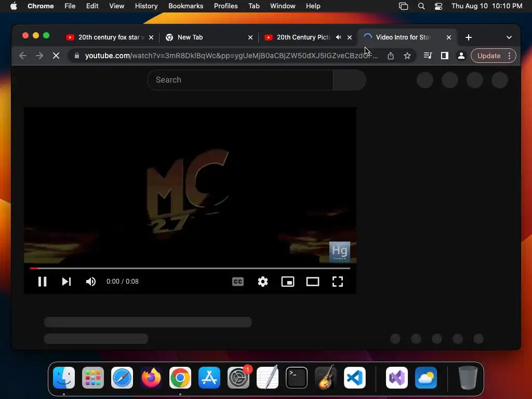Click the Hg channel watermark in video
This screenshot has width=532, height=399.
[x=340, y=251]
